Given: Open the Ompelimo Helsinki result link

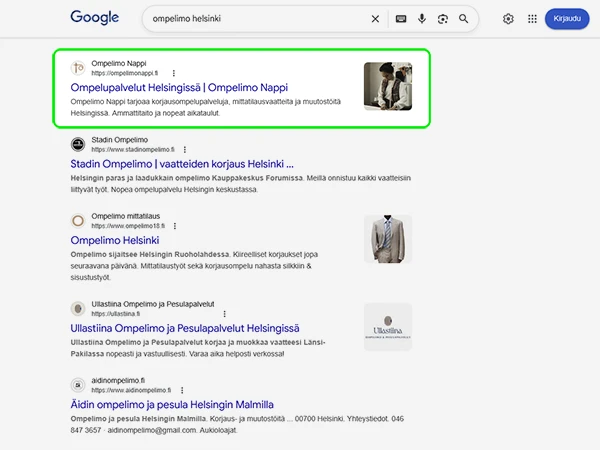Looking at the screenshot, I should (x=115, y=241).
